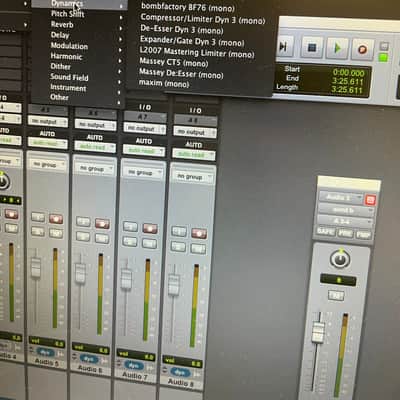Open the group selector on Audio 7

[x=142, y=173]
